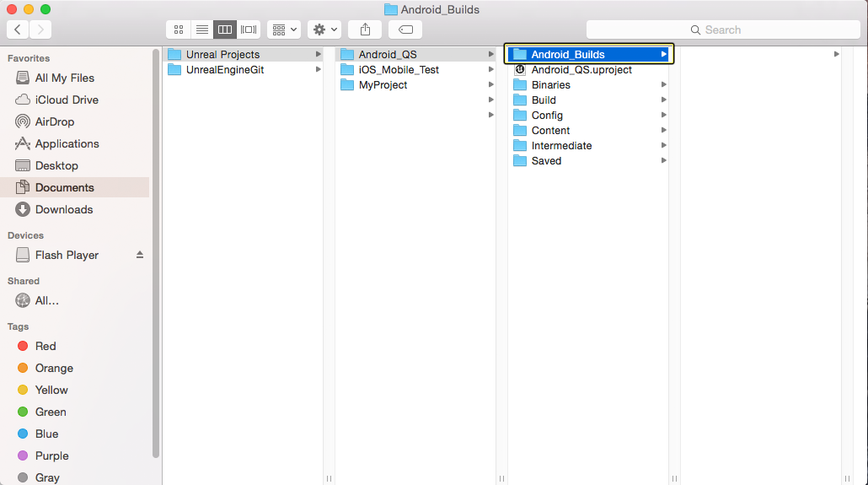
Task: Open Desktop in sidebar
Action: 75,165
